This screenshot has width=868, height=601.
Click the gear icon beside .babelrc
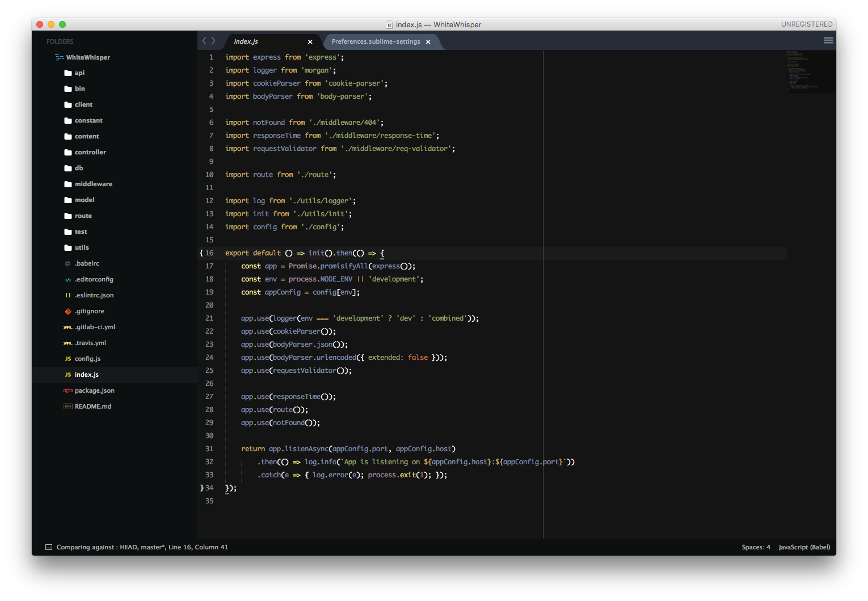[68, 263]
